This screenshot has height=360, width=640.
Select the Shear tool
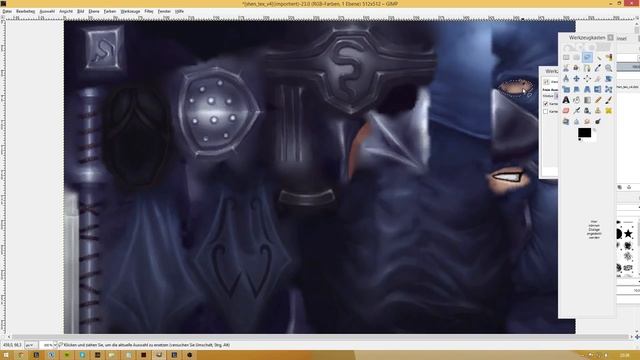(x=576, y=89)
